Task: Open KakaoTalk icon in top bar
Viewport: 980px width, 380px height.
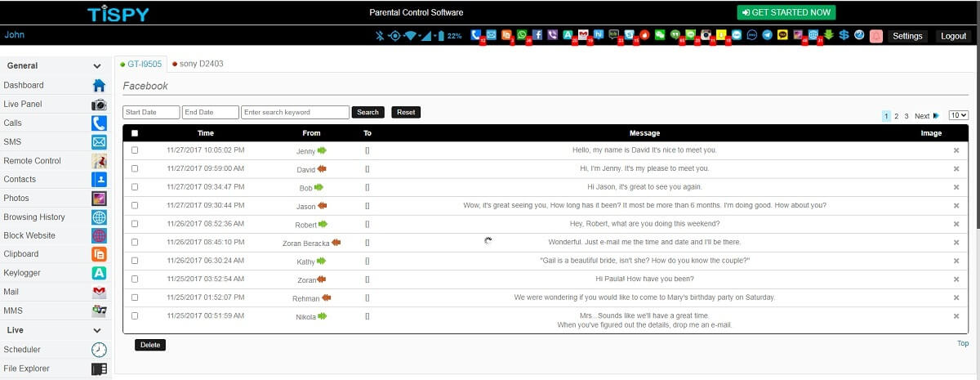Action: (782, 35)
